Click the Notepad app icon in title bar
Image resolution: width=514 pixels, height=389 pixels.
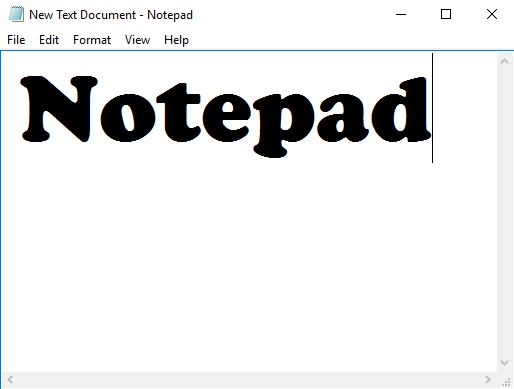point(16,15)
